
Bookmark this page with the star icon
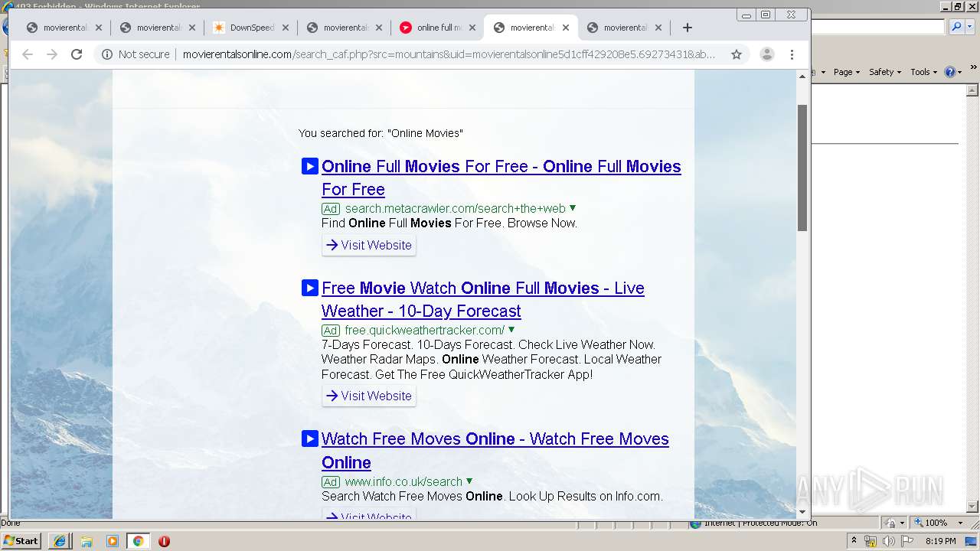click(x=737, y=54)
